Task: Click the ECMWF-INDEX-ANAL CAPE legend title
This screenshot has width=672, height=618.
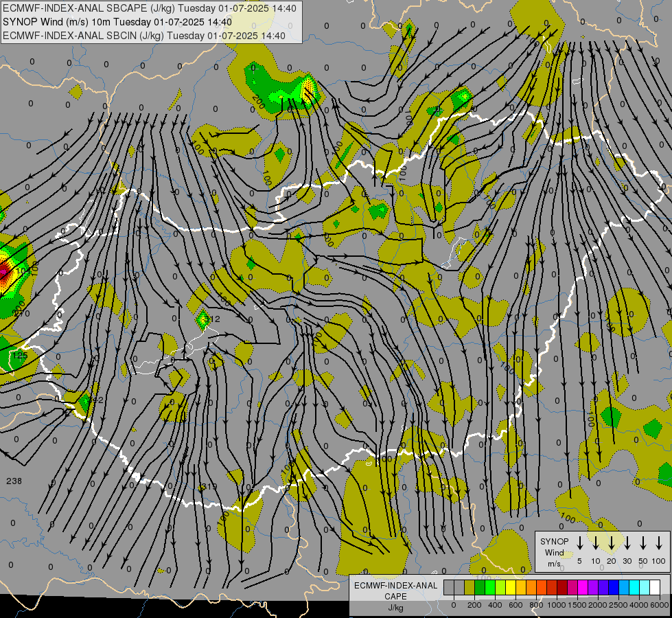Action: [x=395, y=596]
